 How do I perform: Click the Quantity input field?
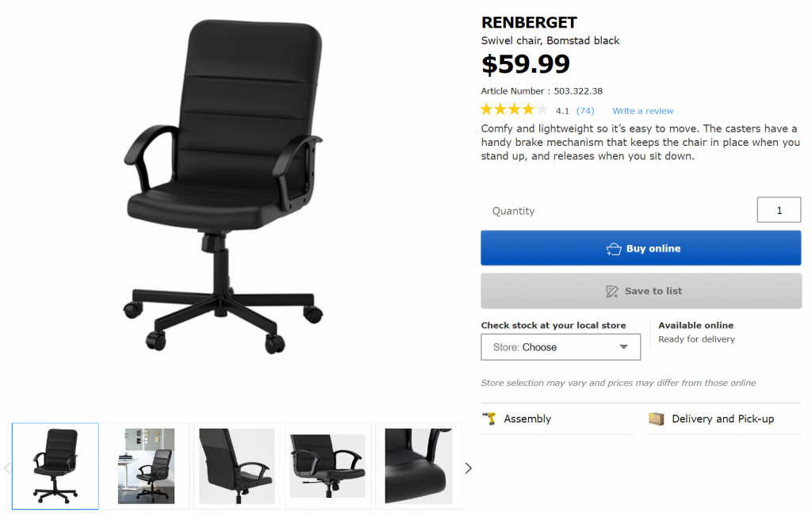779,209
